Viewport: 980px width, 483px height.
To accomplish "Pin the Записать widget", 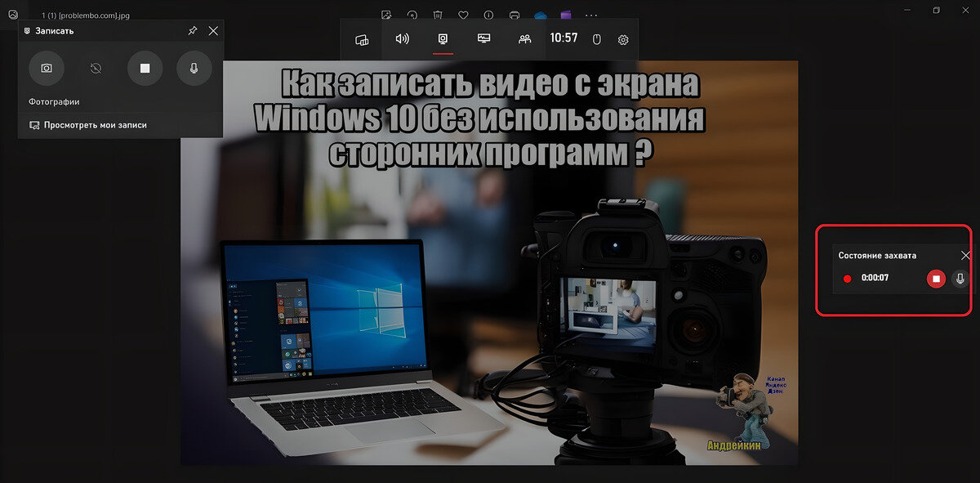I will coord(192,30).
